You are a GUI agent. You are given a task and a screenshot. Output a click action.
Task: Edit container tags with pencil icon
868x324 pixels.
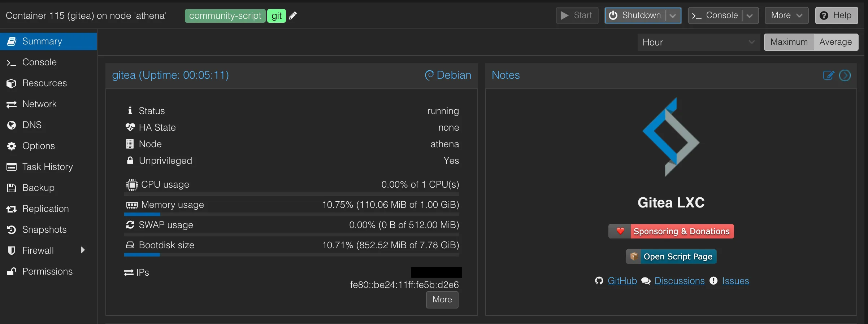pyautogui.click(x=293, y=16)
